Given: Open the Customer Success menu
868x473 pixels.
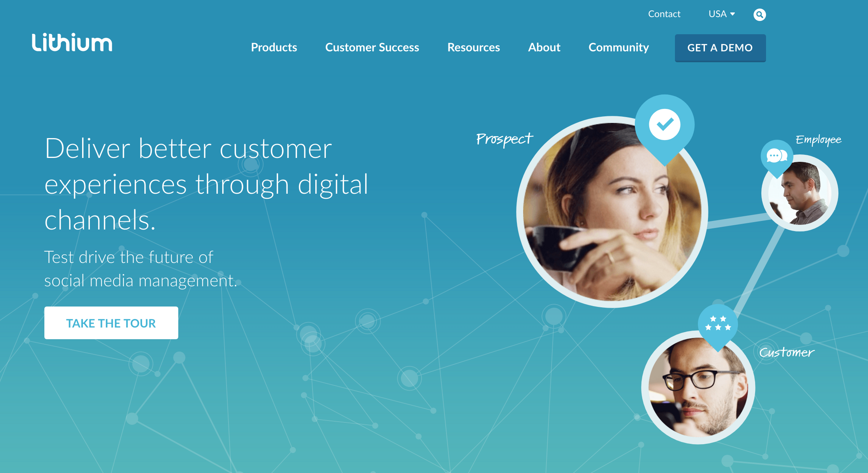Looking at the screenshot, I should click(372, 47).
